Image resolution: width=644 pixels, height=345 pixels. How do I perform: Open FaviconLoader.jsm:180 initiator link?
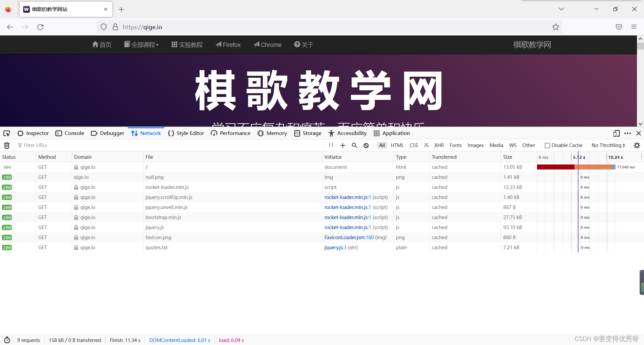[x=349, y=237]
